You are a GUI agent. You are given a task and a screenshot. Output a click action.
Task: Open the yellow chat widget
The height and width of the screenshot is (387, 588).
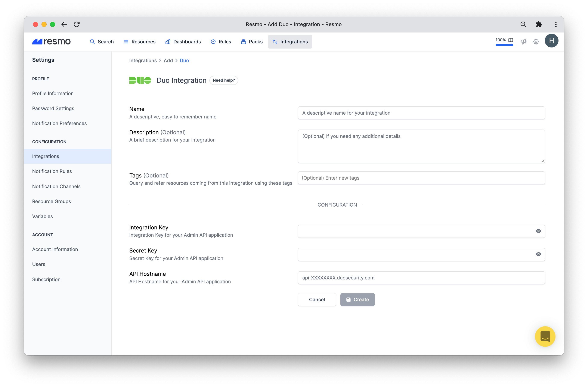(x=545, y=336)
